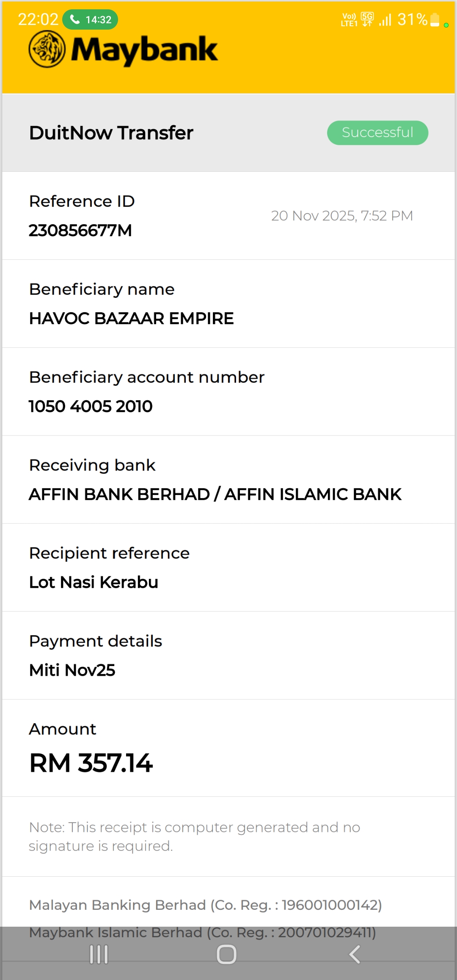Tap the 5G network status icon
The height and width of the screenshot is (980, 457).
(x=367, y=19)
